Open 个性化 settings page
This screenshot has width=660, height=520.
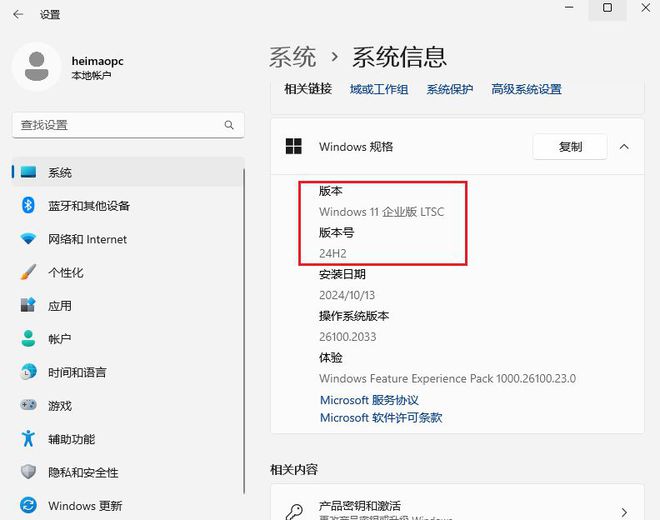pos(128,272)
